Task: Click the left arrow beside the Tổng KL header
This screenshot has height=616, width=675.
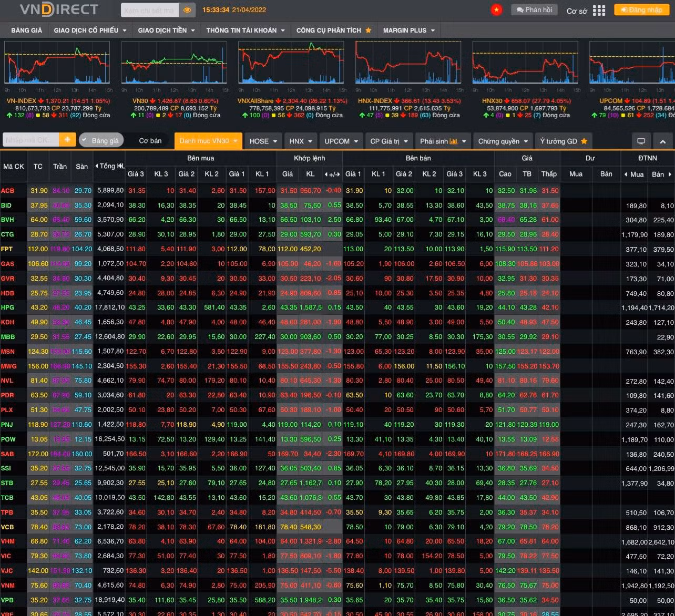Action: coord(97,166)
